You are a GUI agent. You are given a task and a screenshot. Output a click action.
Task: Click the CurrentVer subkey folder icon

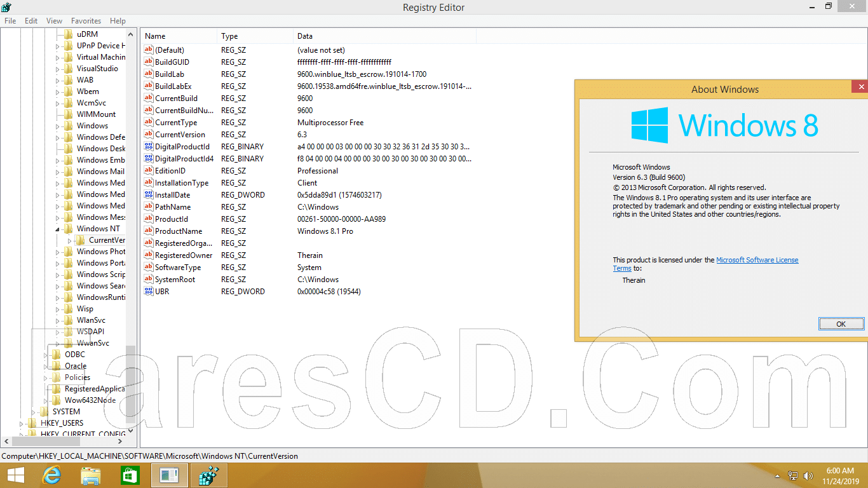[81, 240]
